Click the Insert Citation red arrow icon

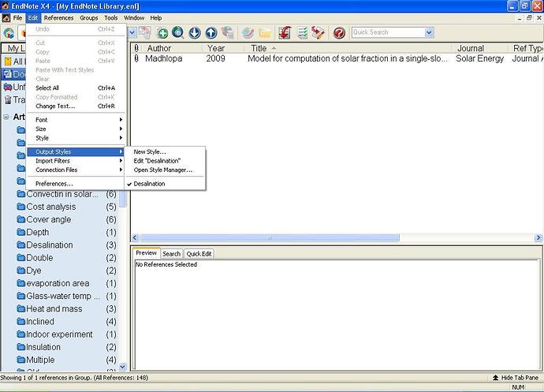(285, 33)
